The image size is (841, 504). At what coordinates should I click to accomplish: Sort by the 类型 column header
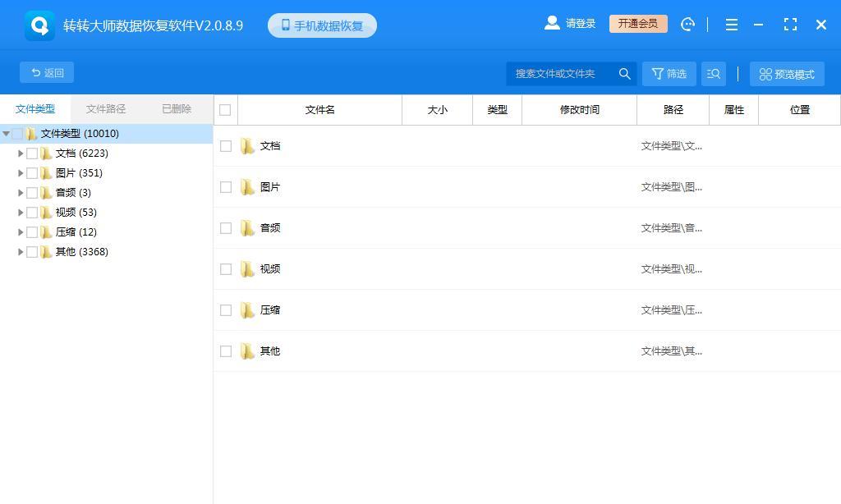(x=497, y=110)
